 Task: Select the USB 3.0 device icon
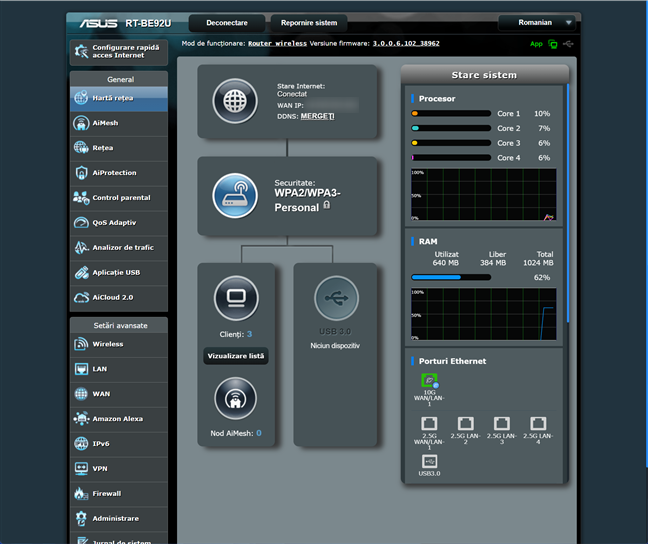click(336, 298)
